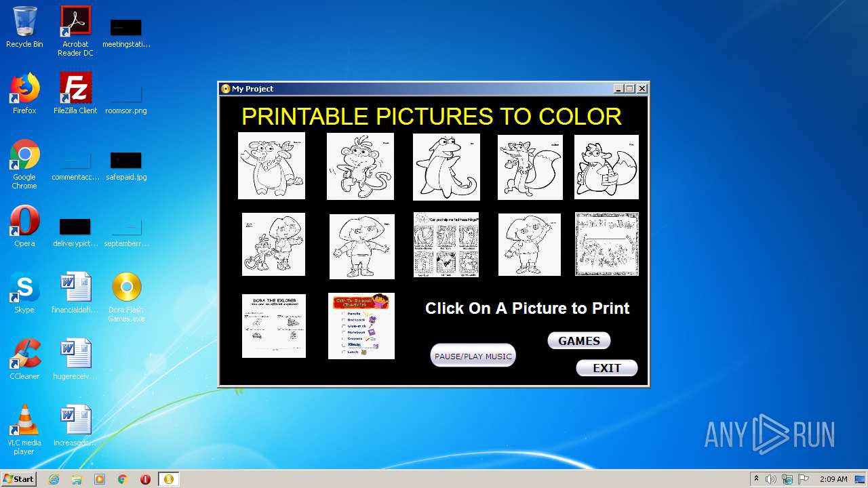
Task: Print the Benny the bull coloring picture
Action: click(271, 166)
